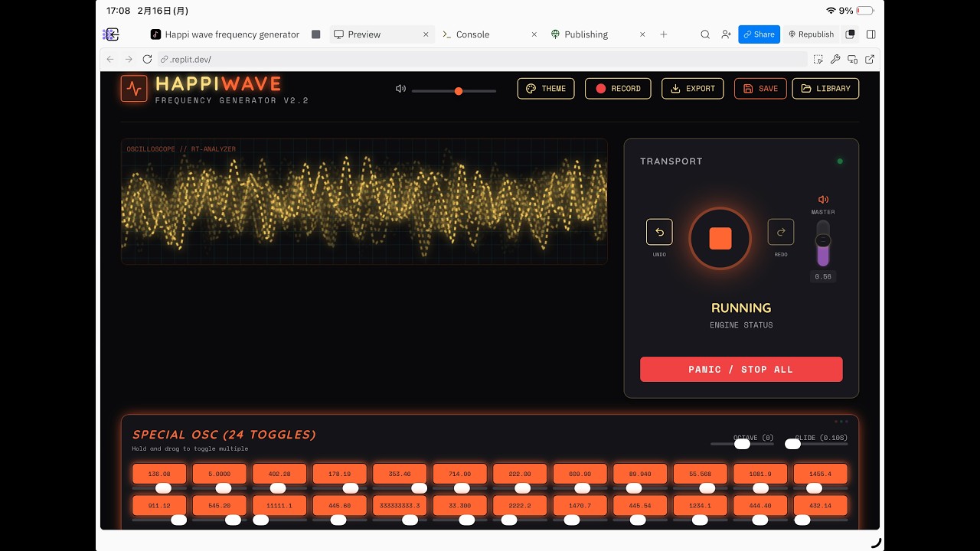Click the Redo arrow button in Transport

pyautogui.click(x=781, y=232)
